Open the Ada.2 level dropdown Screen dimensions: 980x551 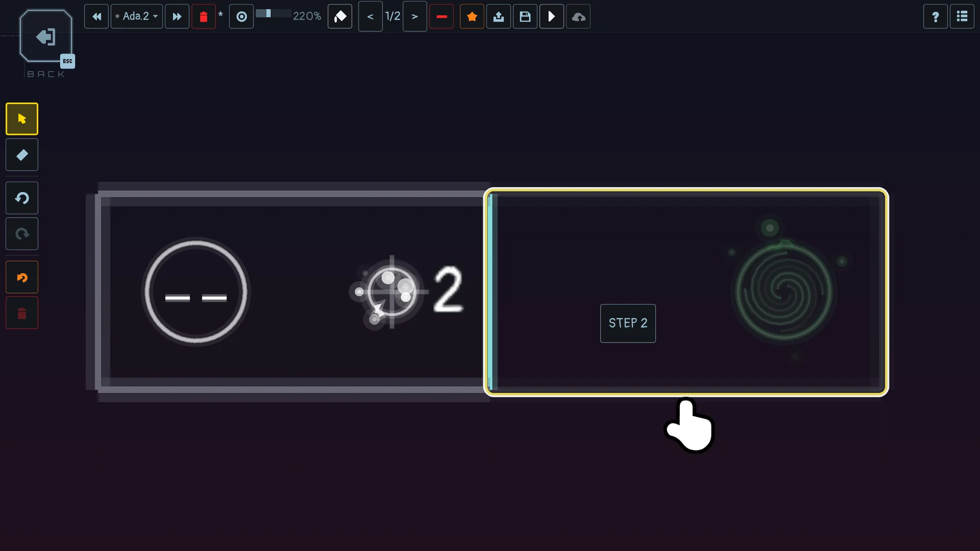[137, 16]
